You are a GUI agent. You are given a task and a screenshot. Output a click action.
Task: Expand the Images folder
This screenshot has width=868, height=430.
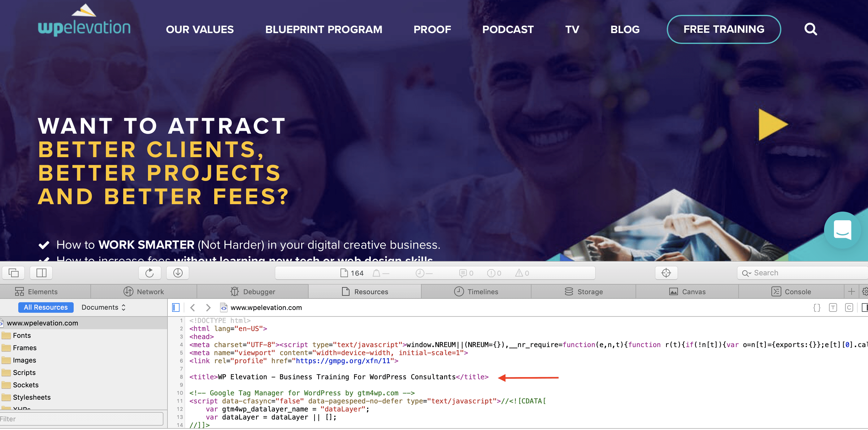coord(84,360)
